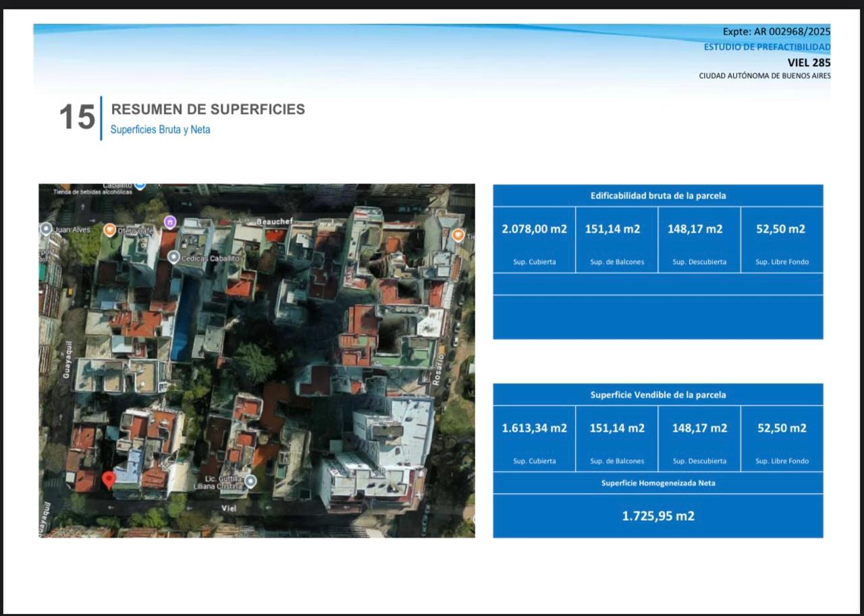
Task: Click the red location pin on the map
Action: 109,480
